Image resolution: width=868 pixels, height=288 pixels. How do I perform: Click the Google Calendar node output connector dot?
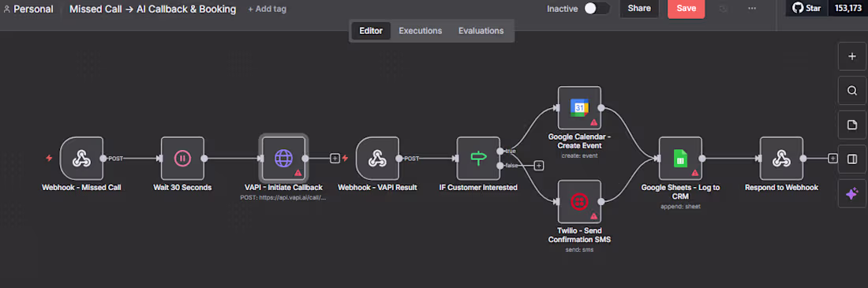point(601,108)
